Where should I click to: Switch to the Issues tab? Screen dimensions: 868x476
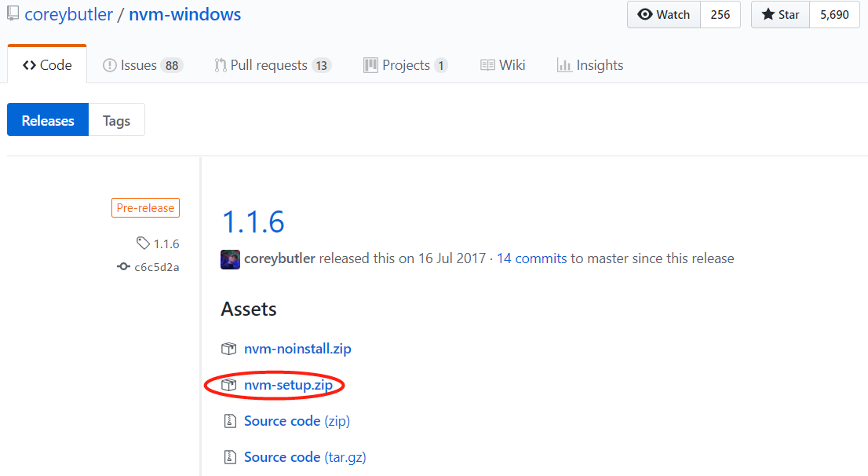pos(143,65)
